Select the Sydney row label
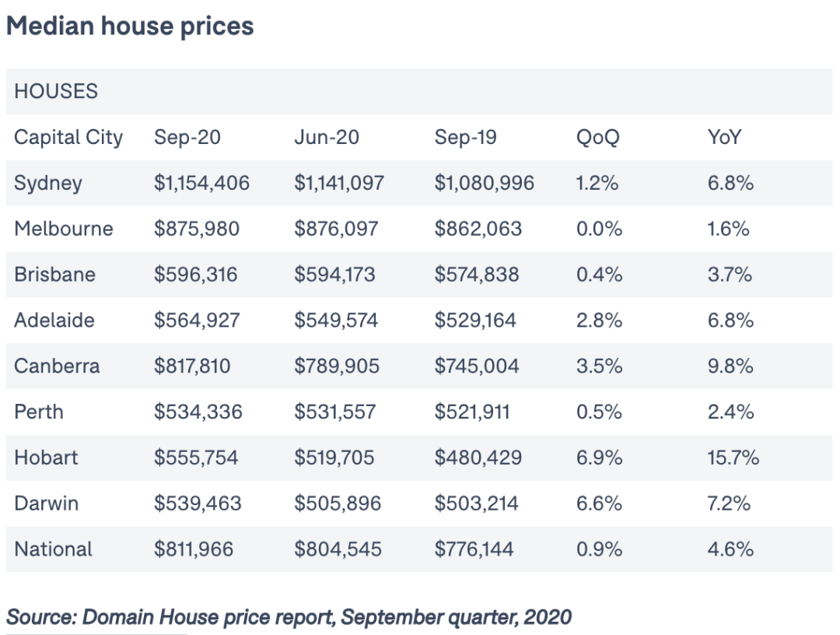Screen dimensions: 840x635 point(48,184)
